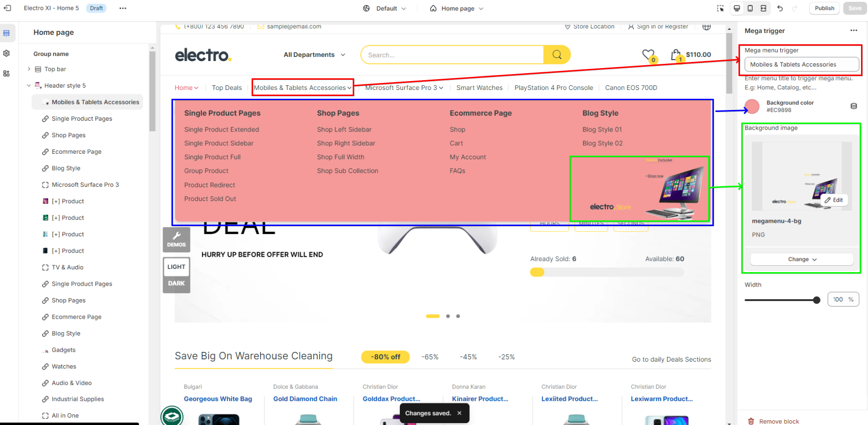Click the store search input field
The height and width of the screenshot is (425, 868).
point(452,55)
